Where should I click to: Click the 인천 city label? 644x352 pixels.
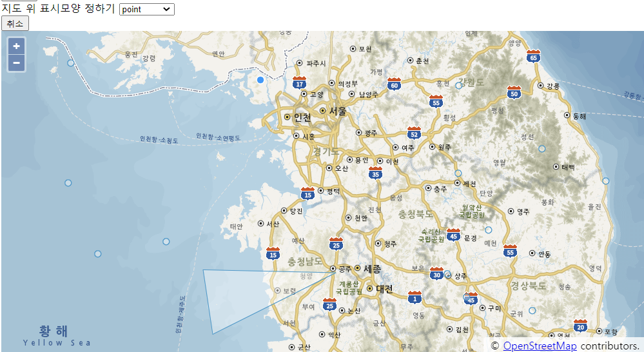click(302, 117)
